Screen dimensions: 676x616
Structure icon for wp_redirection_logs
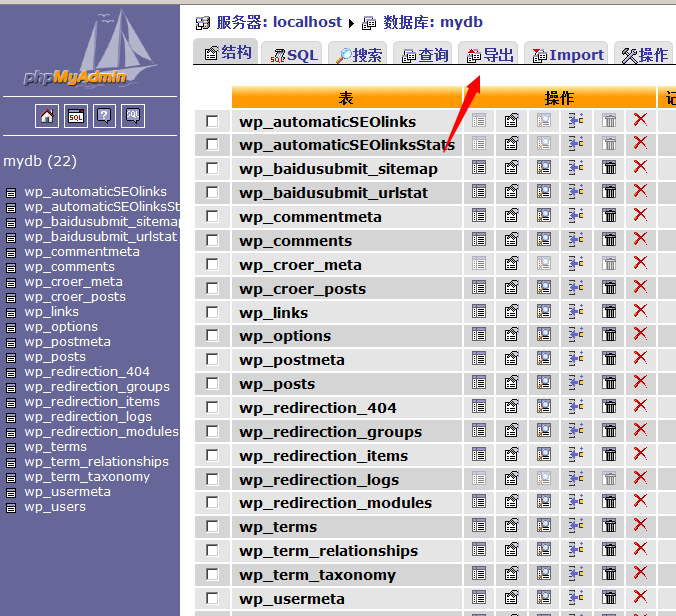(x=511, y=478)
